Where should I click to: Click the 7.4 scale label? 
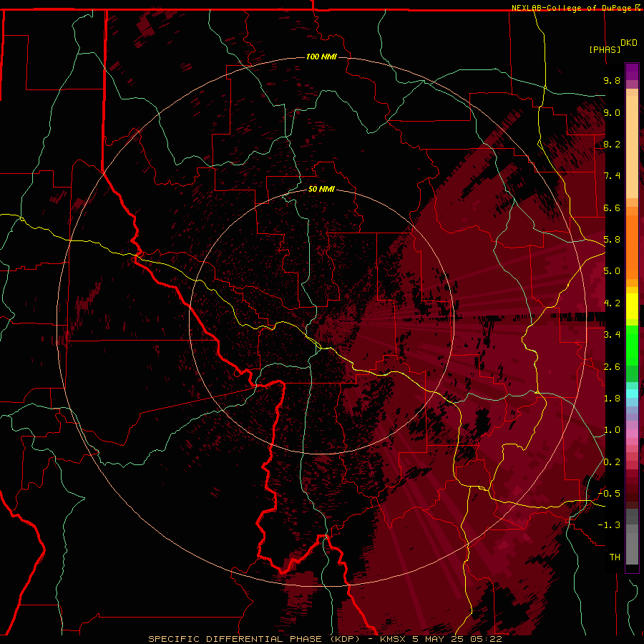pos(612,176)
